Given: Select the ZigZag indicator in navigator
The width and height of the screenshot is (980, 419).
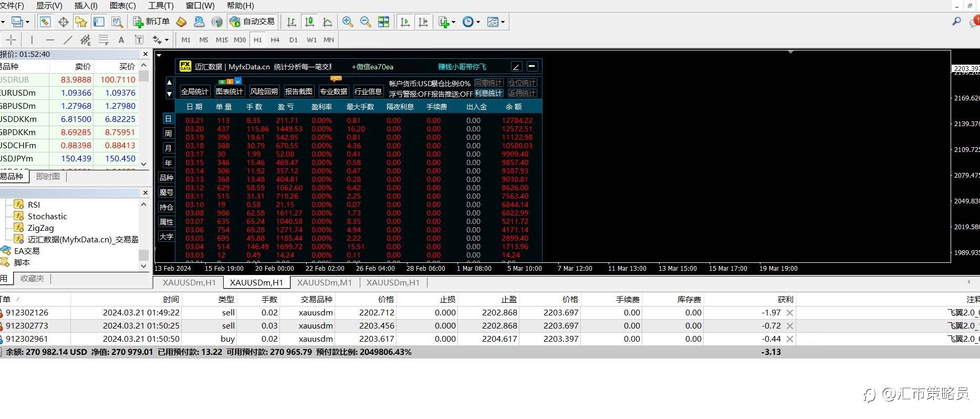Looking at the screenshot, I should click(41, 228).
